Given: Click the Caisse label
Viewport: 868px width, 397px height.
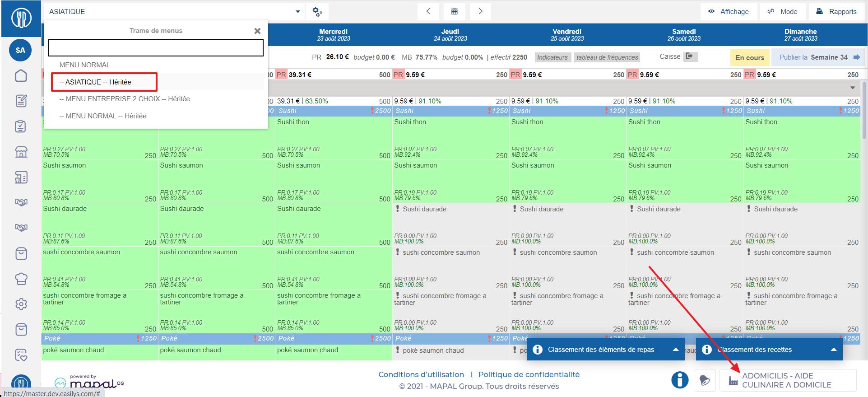Looking at the screenshot, I should 670,56.
